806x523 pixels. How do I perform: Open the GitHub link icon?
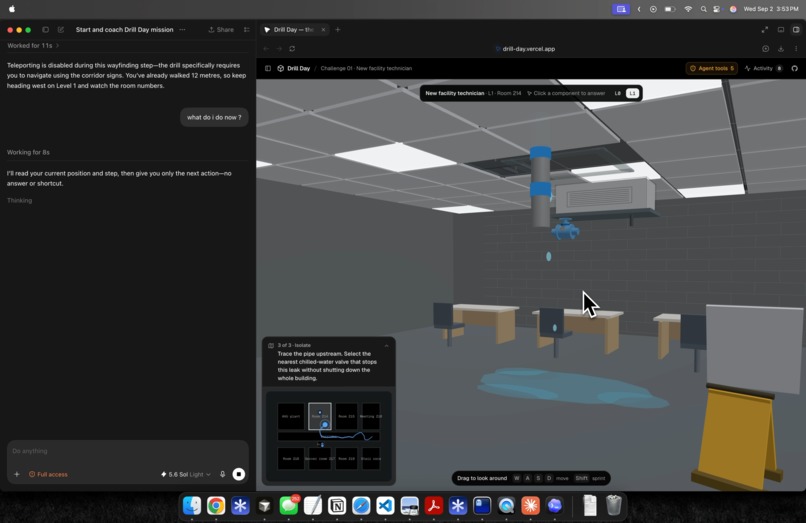pyautogui.click(x=795, y=68)
